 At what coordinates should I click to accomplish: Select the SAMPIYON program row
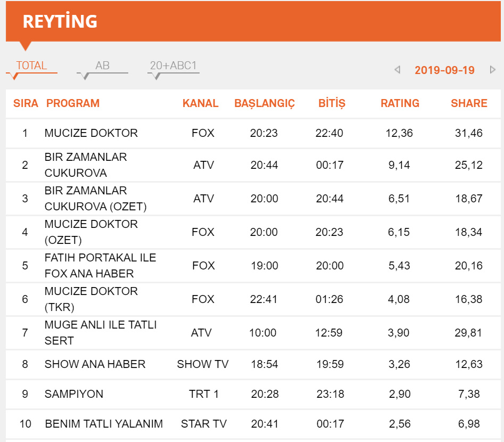[74, 394]
